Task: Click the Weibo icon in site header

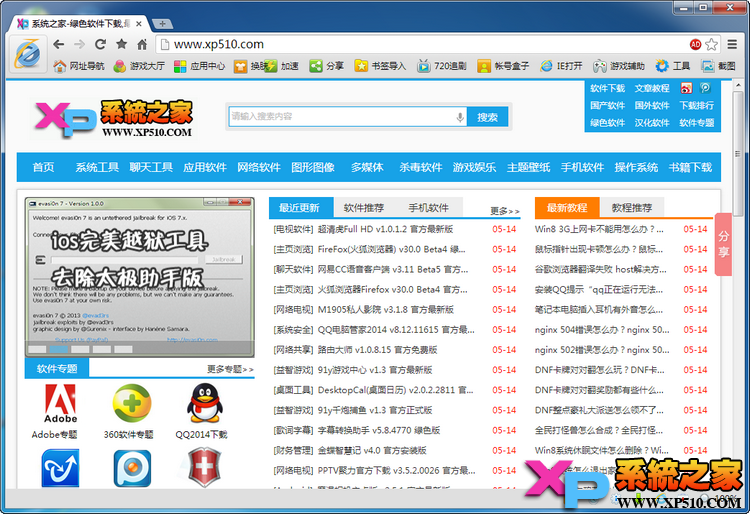Action: [686, 88]
